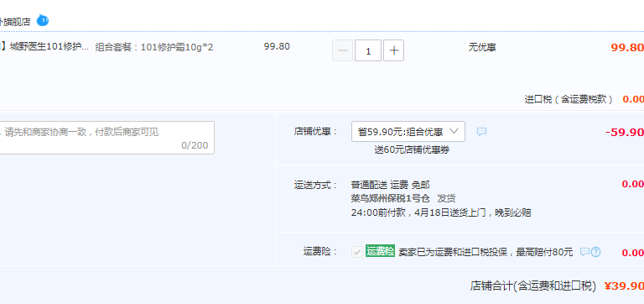
Task: Click the text 菜鸟郑州保税1号仓
Action: 391,199
